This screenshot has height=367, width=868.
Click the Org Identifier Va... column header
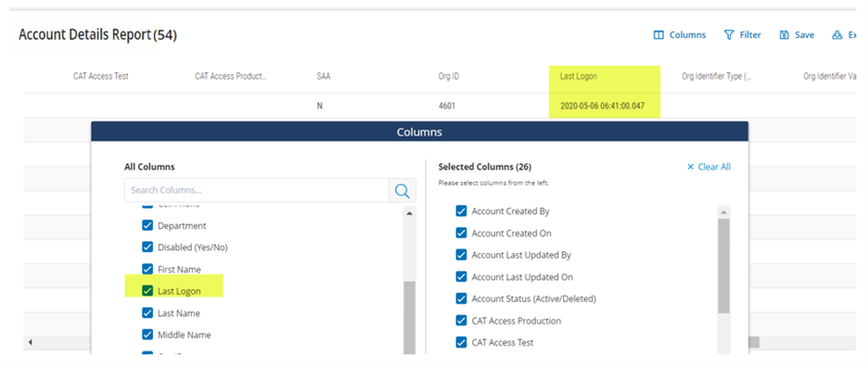(x=831, y=76)
